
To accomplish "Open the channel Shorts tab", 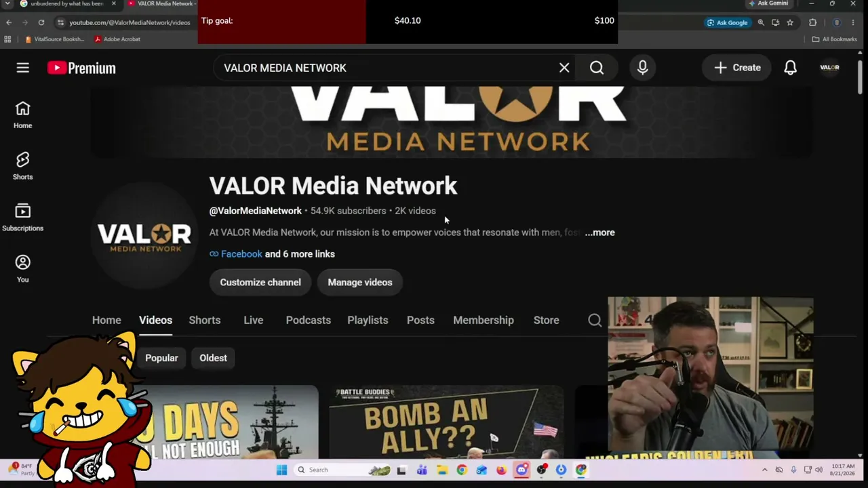I will tap(204, 320).
